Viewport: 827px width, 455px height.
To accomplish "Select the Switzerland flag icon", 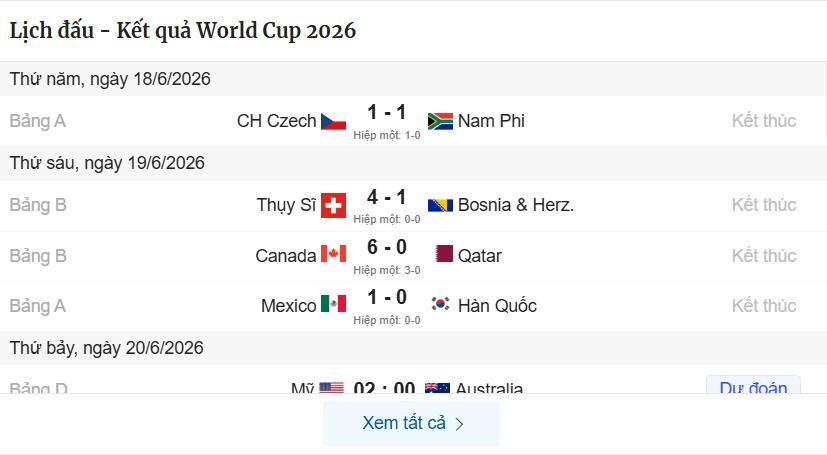I will pos(333,205).
